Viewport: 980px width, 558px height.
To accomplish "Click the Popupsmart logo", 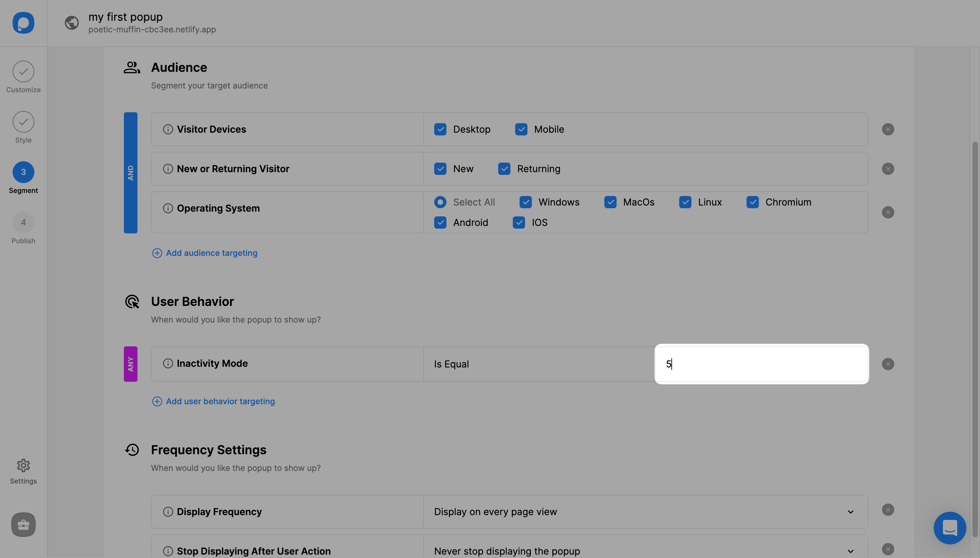I will point(23,22).
